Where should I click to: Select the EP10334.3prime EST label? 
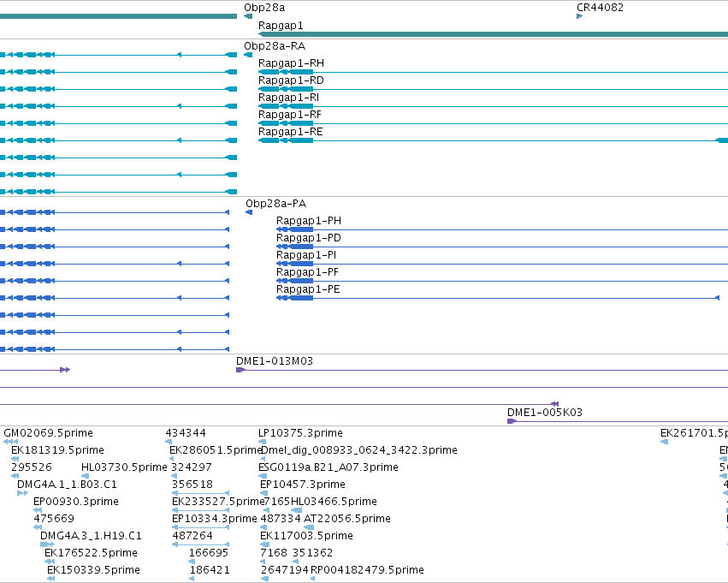click(x=215, y=519)
